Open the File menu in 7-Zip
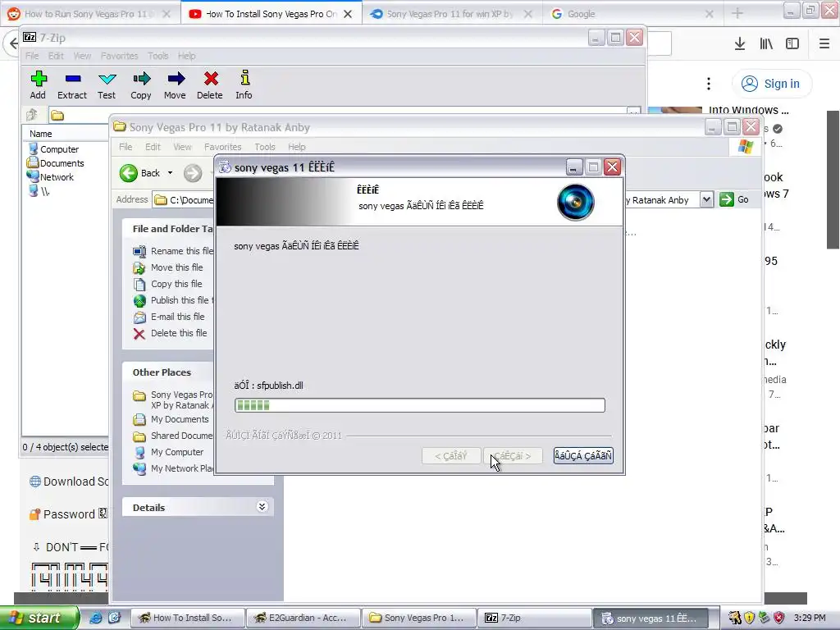The image size is (840, 630). tap(32, 56)
